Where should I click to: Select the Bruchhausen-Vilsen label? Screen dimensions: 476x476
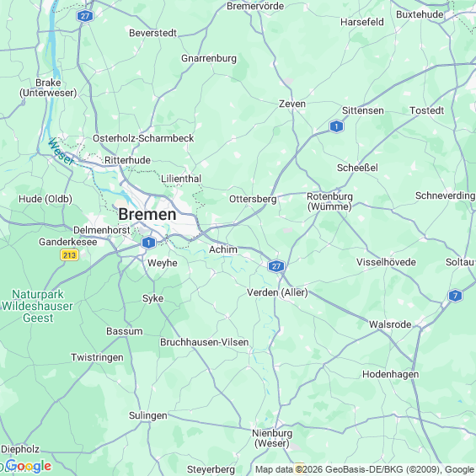pyautogui.click(x=205, y=342)
